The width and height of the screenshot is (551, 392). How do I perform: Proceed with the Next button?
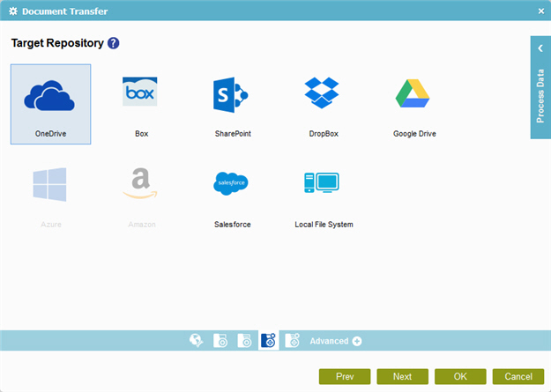[402, 376]
